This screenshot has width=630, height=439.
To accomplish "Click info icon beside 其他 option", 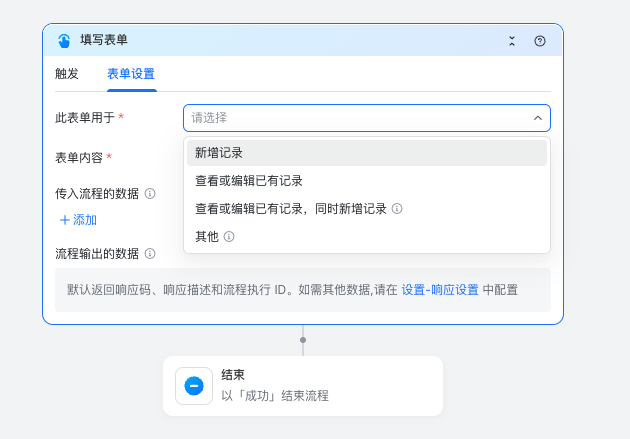I will tap(229, 237).
